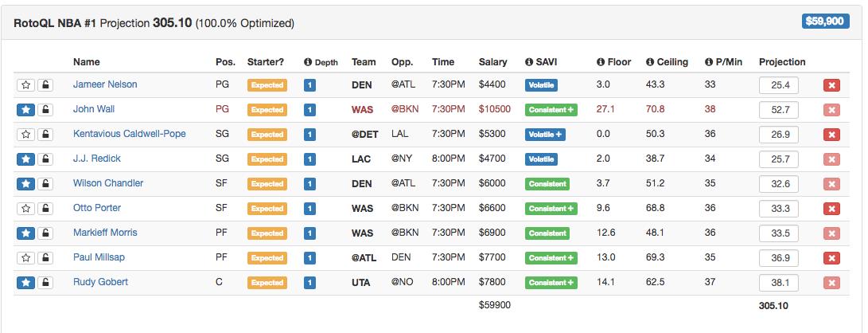The image size is (868, 333).
Task: Remove Jameer Nelson with red X
Action: coord(831,85)
